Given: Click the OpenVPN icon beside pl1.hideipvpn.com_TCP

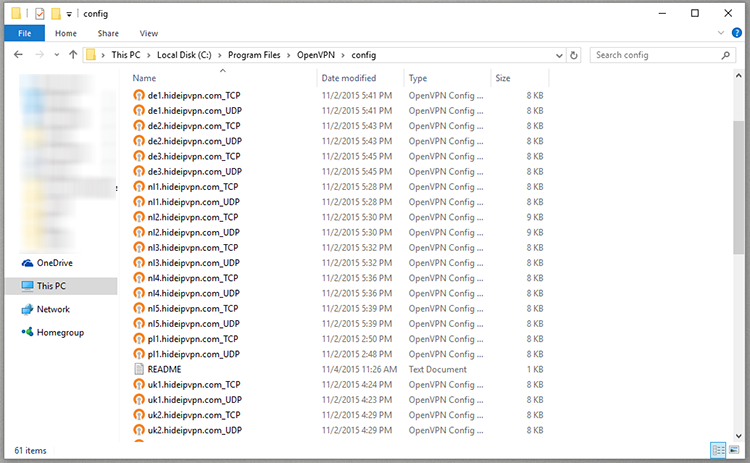Looking at the screenshot, I should click(139, 339).
